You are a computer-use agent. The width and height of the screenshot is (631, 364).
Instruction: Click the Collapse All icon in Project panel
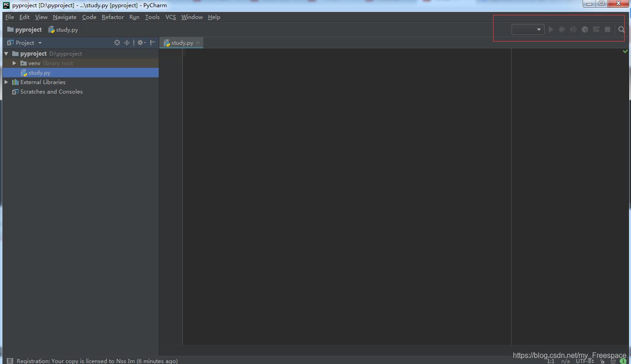[127, 43]
